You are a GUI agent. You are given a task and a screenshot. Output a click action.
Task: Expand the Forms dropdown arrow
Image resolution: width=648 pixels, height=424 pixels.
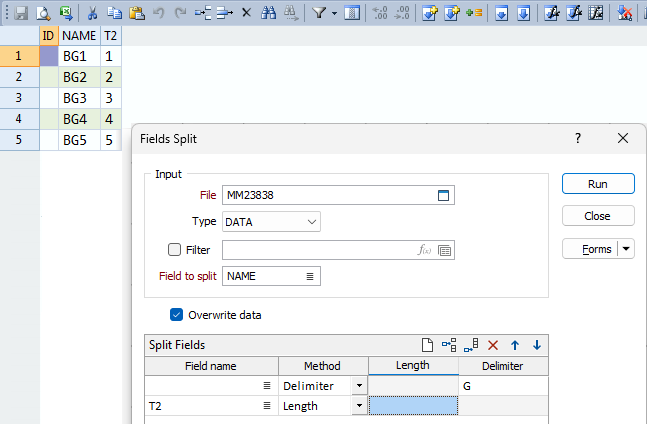626,249
